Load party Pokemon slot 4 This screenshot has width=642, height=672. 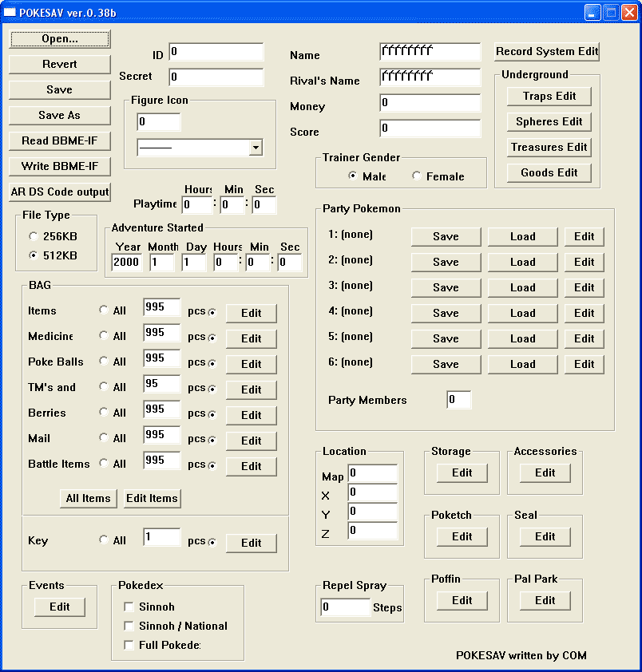(523, 314)
